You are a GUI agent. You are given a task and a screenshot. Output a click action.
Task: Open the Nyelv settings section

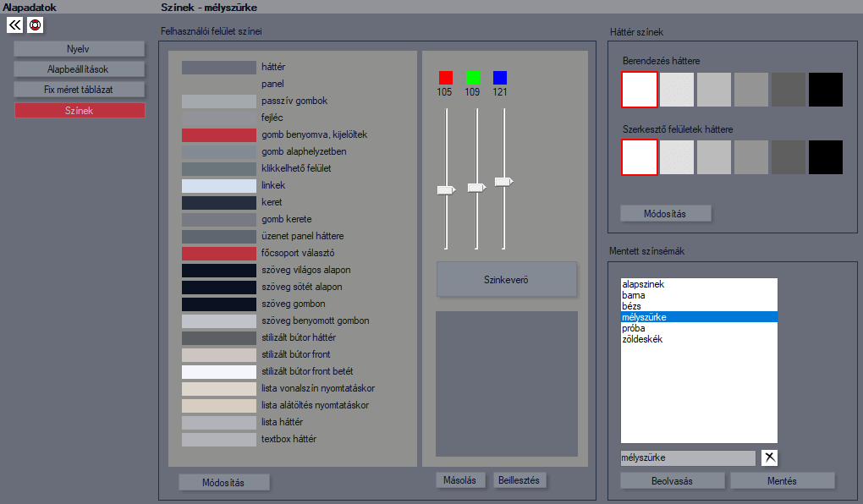coord(80,49)
